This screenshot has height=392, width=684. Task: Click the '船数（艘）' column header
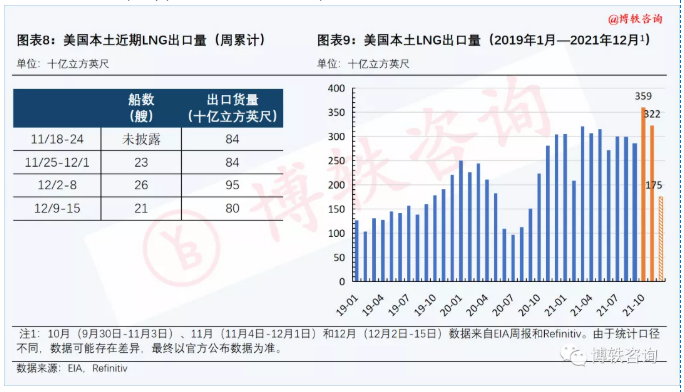pos(141,108)
